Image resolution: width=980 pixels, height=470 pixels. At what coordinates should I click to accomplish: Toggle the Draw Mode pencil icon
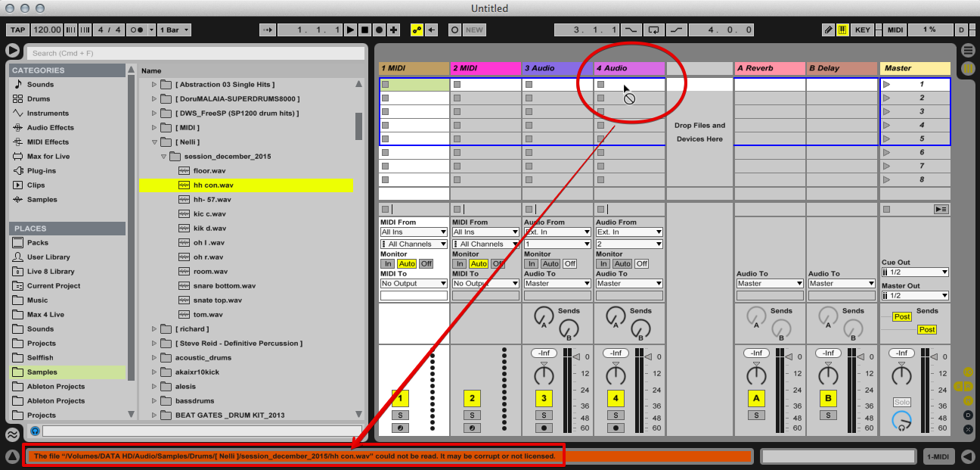(829, 30)
